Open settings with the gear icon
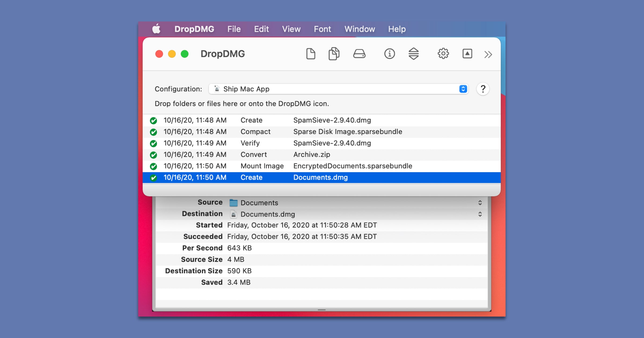Image resolution: width=644 pixels, height=338 pixels. coord(443,54)
